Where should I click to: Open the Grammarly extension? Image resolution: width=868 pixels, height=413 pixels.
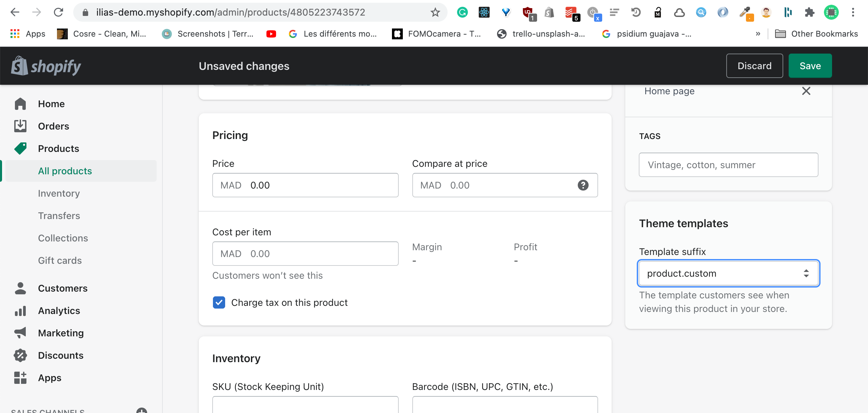pyautogui.click(x=462, y=12)
